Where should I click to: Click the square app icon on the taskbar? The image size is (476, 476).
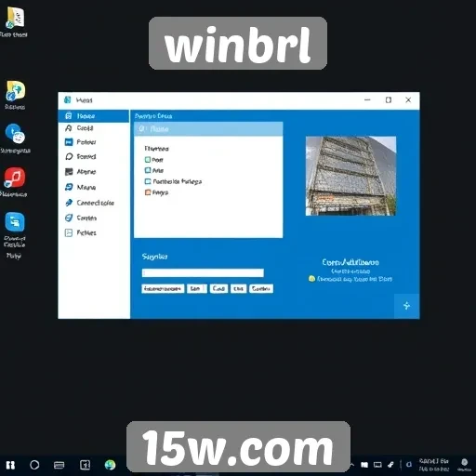85,465
